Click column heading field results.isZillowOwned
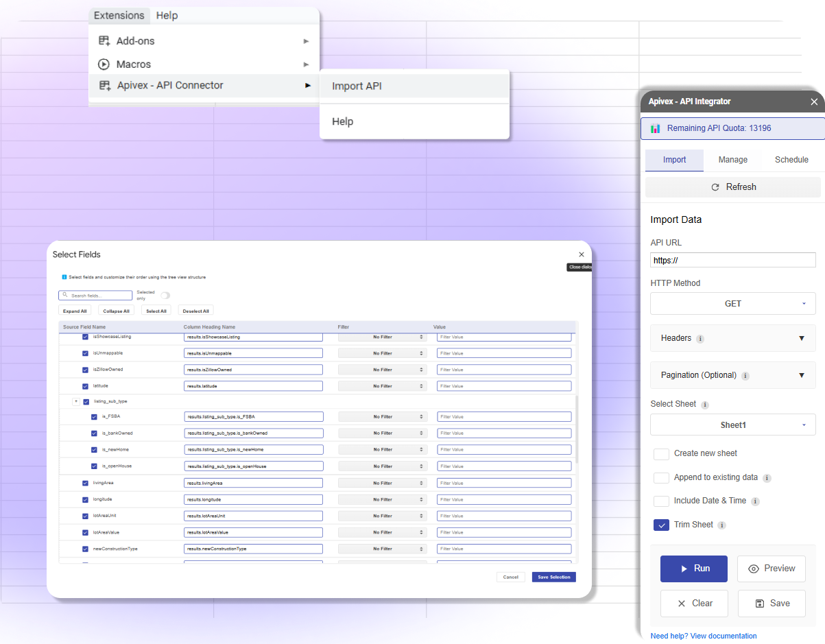The width and height of the screenshot is (825, 644). point(253,370)
